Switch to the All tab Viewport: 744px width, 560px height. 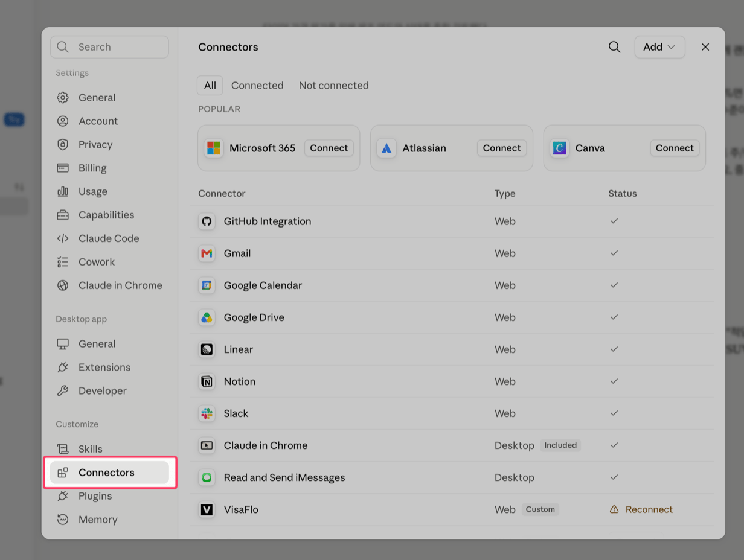point(210,86)
